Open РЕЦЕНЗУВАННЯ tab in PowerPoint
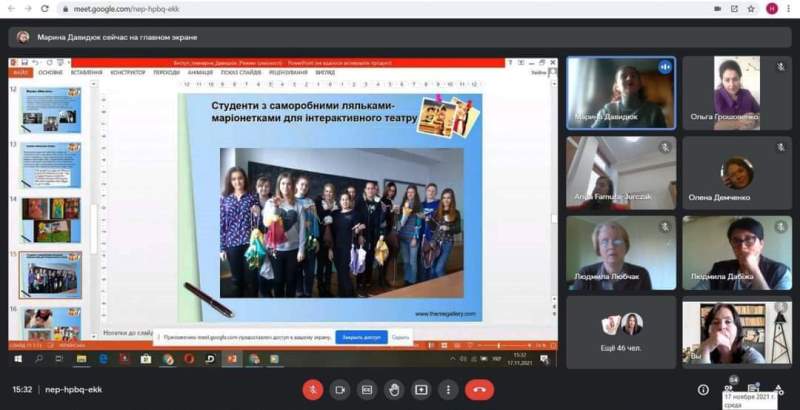 (x=288, y=73)
